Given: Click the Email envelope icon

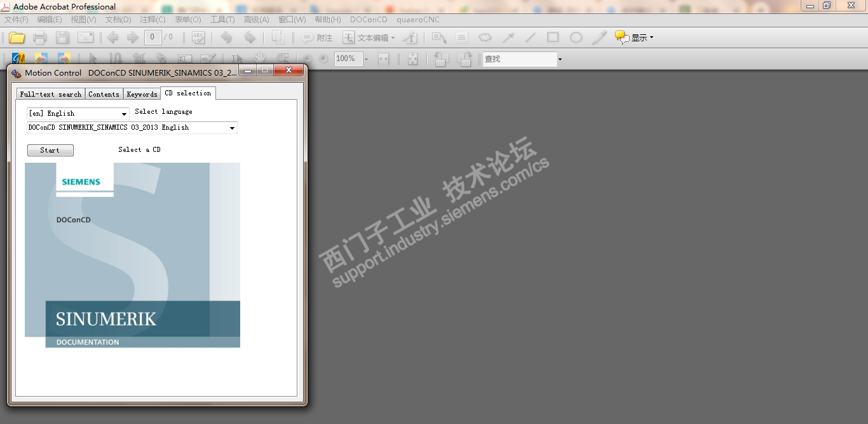Looking at the screenshot, I should tap(86, 38).
